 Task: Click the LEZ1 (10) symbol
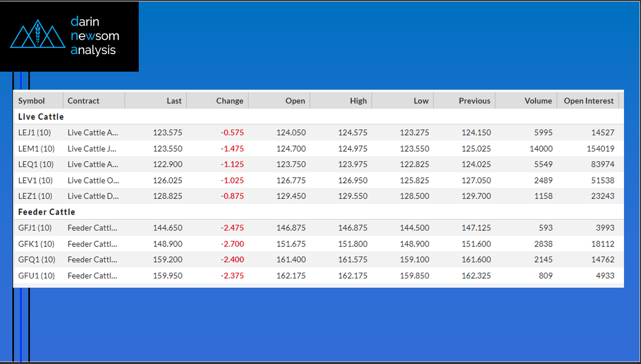(36, 196)
